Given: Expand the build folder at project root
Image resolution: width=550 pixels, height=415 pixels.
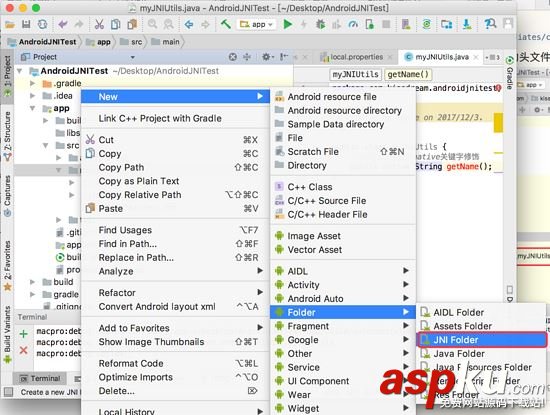Looking at the screenshot, I should coord(33,282).
